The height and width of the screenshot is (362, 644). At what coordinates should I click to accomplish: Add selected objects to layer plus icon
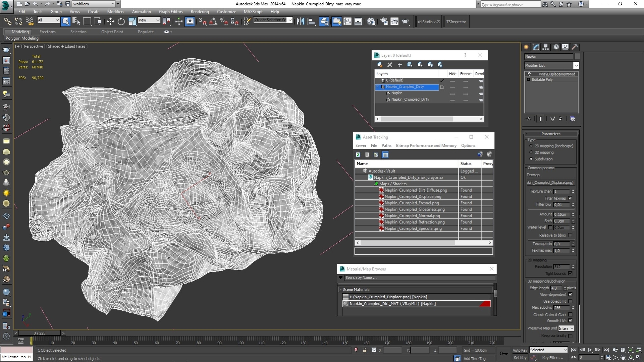399,65
